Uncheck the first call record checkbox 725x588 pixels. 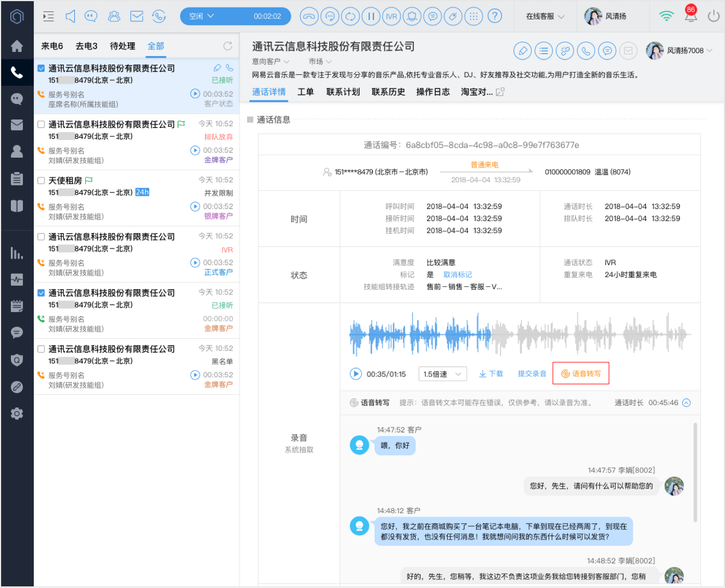point(41,69)
